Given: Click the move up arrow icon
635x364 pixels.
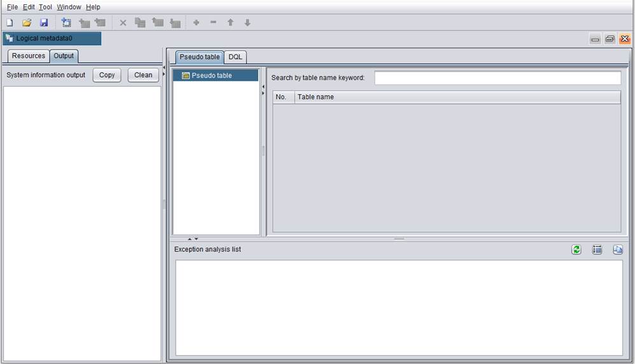Looking at the screenshot, I should pyautogui.click(x=230, y=22).
